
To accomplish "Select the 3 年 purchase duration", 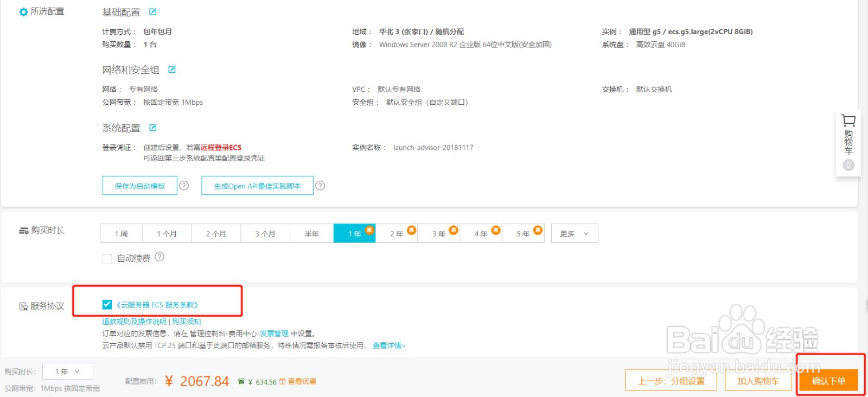I will click(x=439, y=234).
